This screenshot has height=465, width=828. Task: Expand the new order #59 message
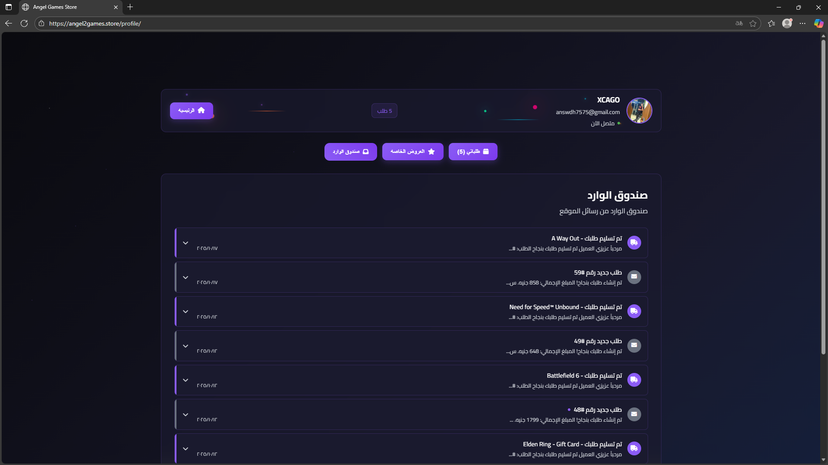pos(185,277)
